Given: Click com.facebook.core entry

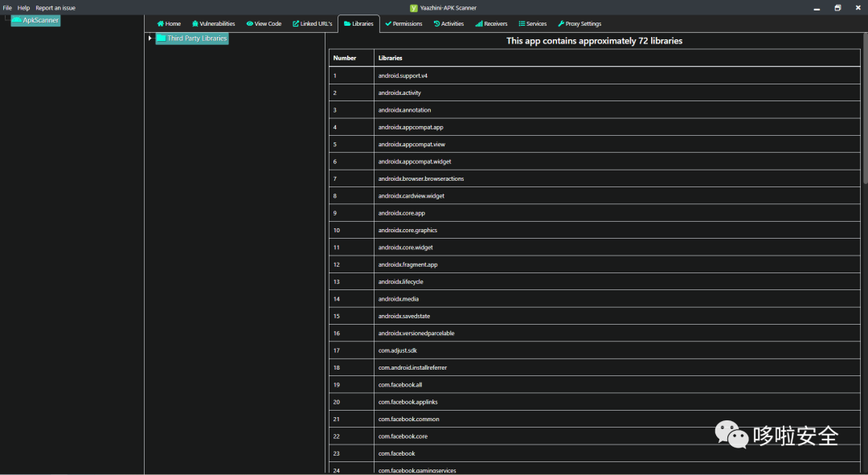Looking at the screenshot, I should click(x=403, y=436).
